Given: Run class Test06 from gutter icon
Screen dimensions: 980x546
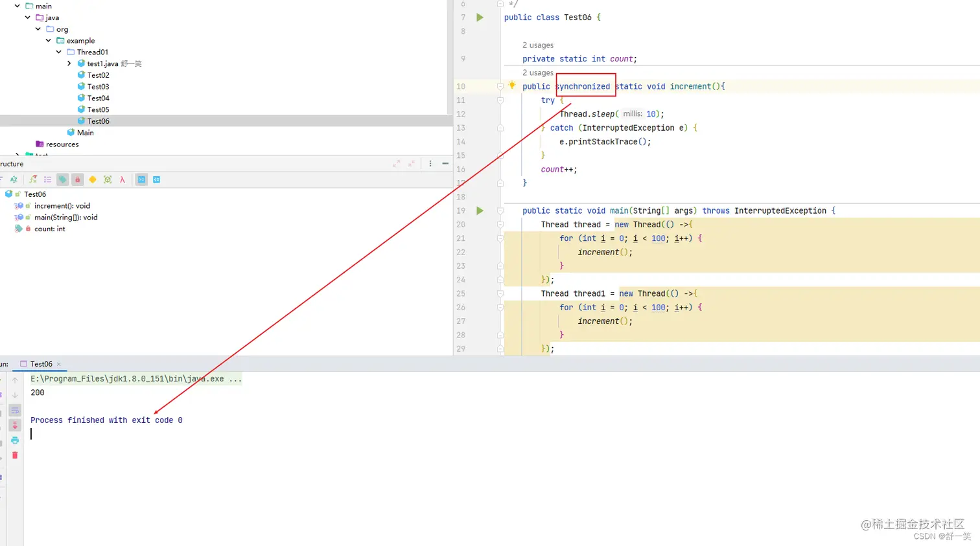Looking at the screenshot, I should (480, 17).
